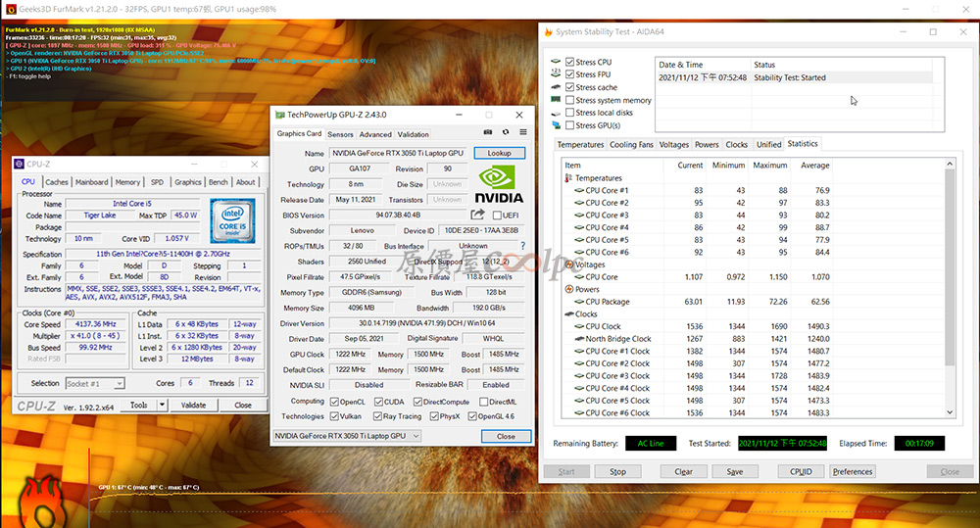The image size is (980, 528).
Task: Click the Voltages group icon in statistics
Action: tap(568, 264)
